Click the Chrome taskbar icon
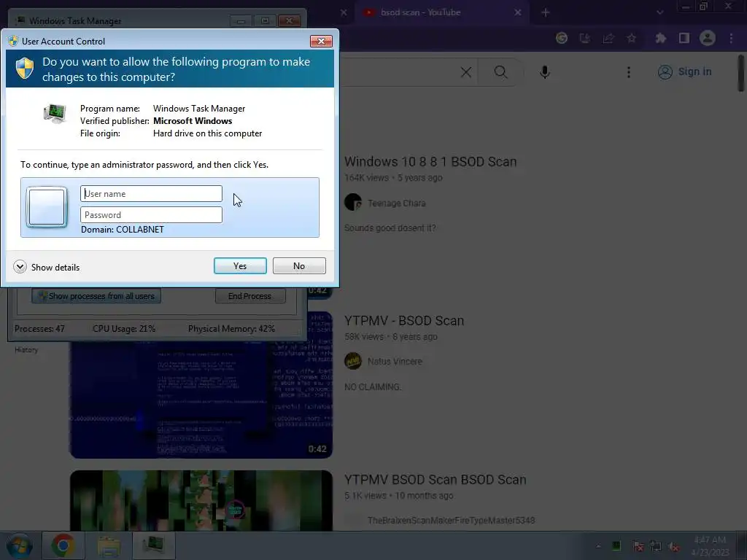The height and width of the screenshot is (560, 747). click(63, 545)
